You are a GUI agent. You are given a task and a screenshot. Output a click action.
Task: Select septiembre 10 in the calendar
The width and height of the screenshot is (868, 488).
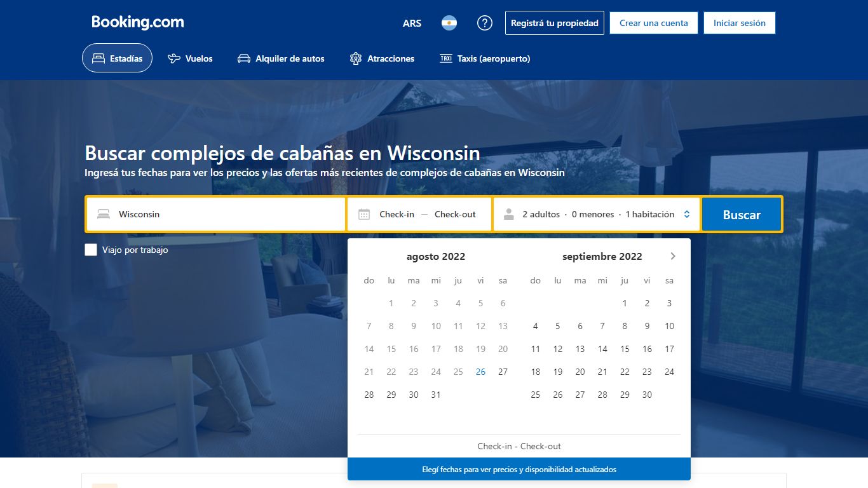click(669, 326)
